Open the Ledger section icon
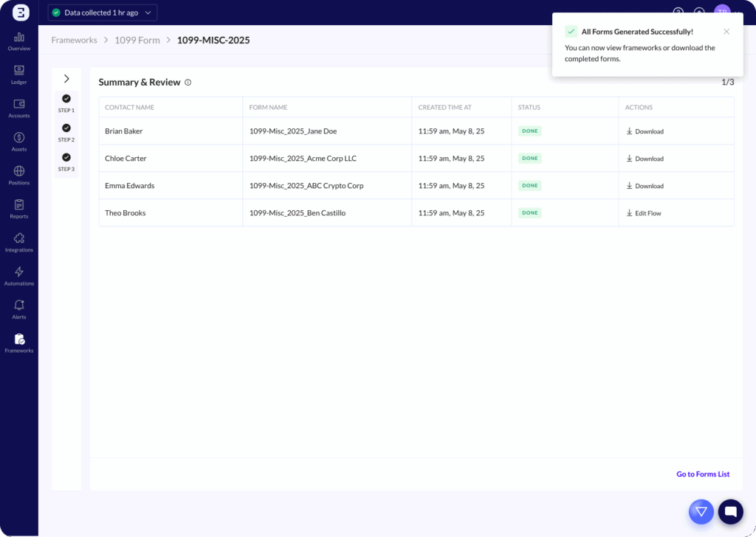The width and height of the screenshot is (756, 537). [19, 71]
